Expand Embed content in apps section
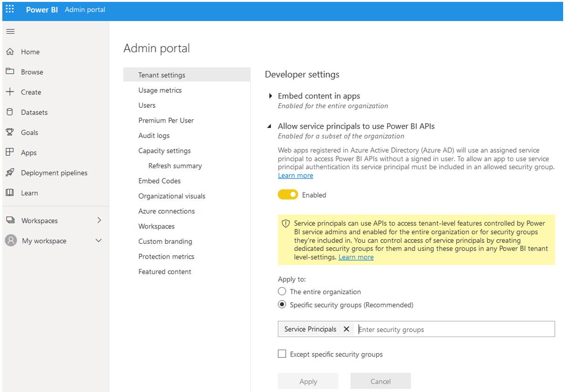The image size is (565, 392). (271, 96)
